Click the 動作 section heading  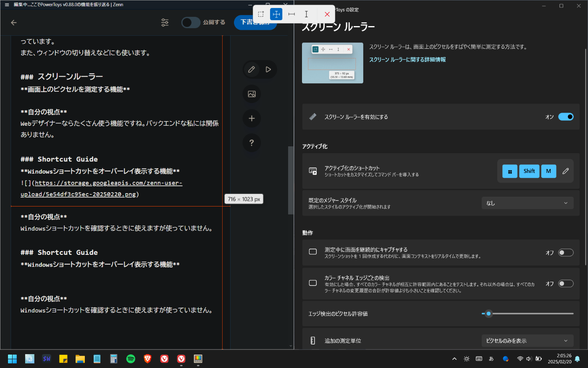coord(308,233)
